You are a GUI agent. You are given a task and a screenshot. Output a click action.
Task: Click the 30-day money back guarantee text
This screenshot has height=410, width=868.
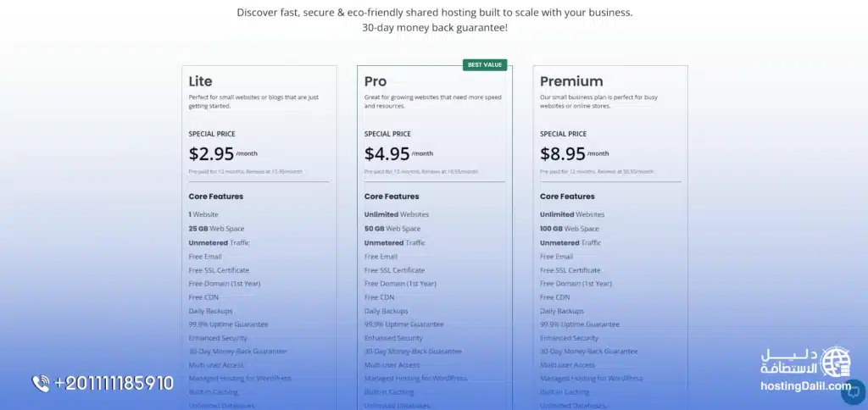[x=435, y=28]
